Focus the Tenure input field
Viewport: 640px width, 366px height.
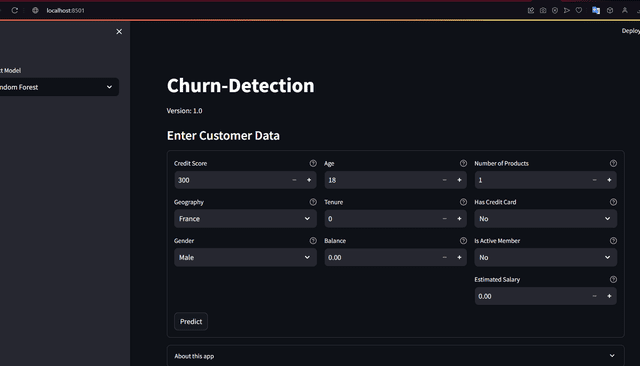point(381,219)
